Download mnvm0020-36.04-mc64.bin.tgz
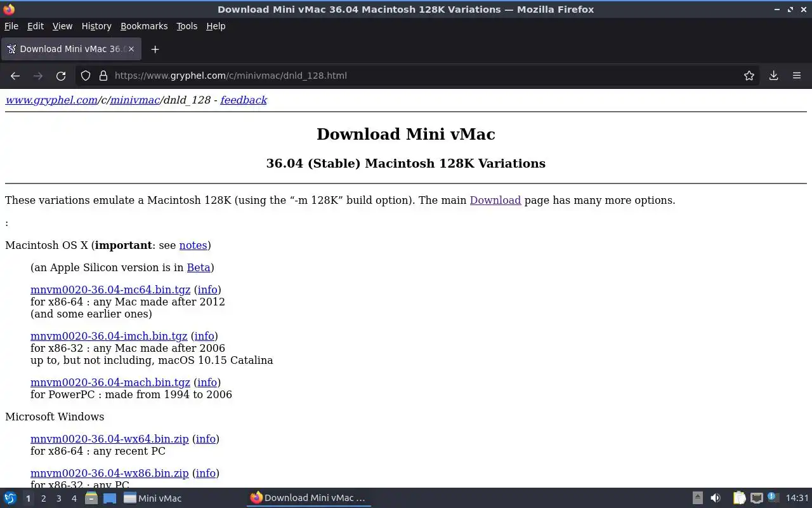This screenshot has height=508, width=812. [110, 290]
